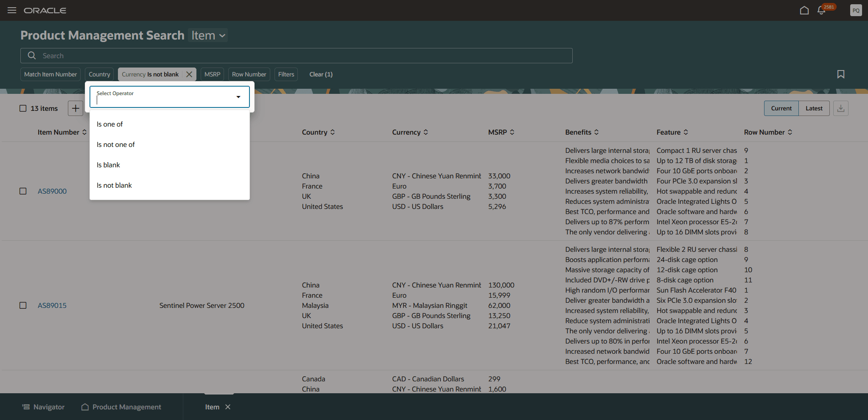The width and height of the screenshot is (868, 420).
Task: Choose the 'Is one of' operator
Action: pos(170,124)
